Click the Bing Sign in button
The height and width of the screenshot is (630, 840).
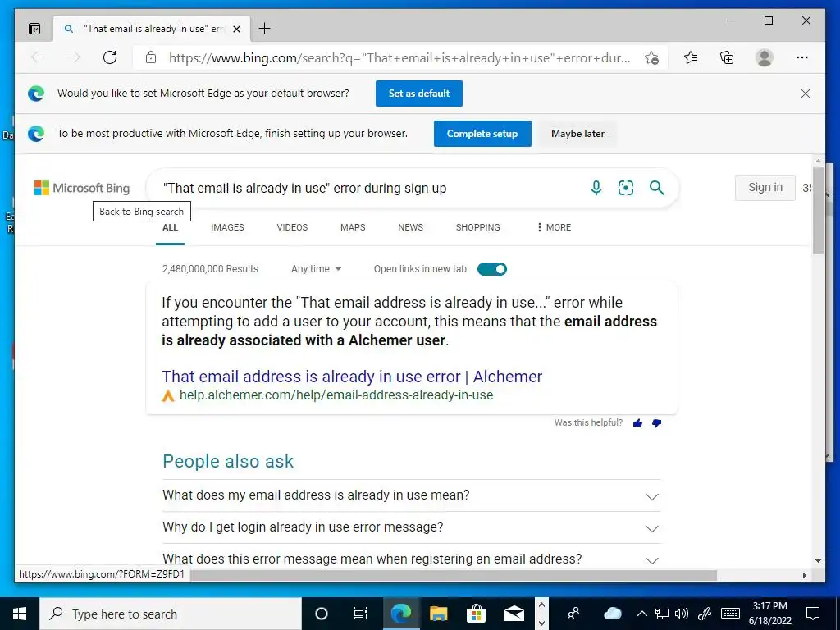(x=765, y=188)
